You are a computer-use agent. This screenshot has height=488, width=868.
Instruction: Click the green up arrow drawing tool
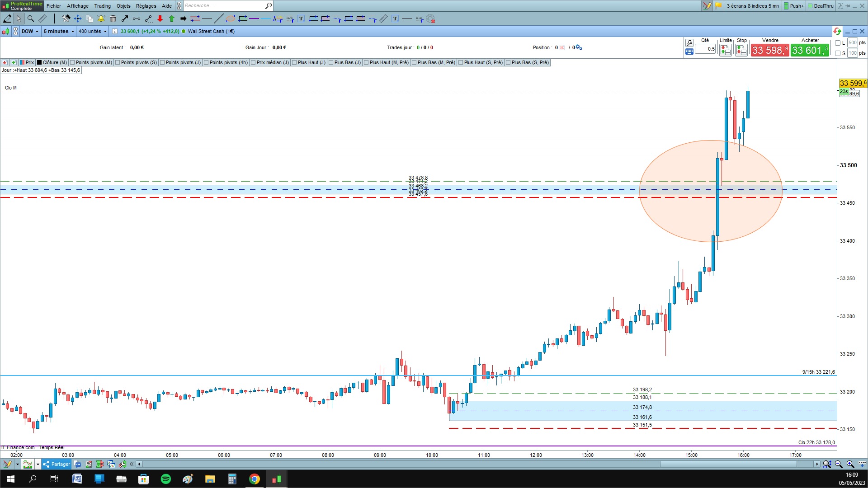click(x=172, y=19)
